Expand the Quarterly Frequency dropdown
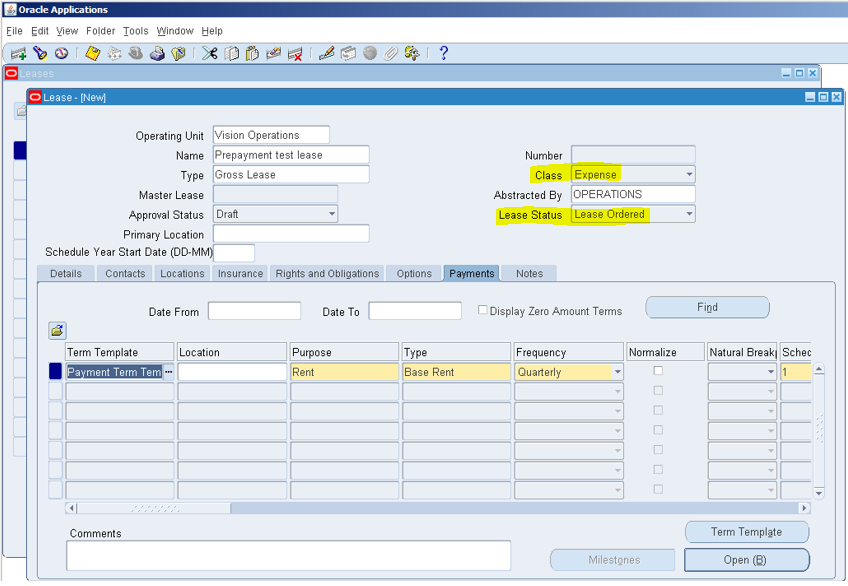The image size is (848, 586). (x=618, y=372)
